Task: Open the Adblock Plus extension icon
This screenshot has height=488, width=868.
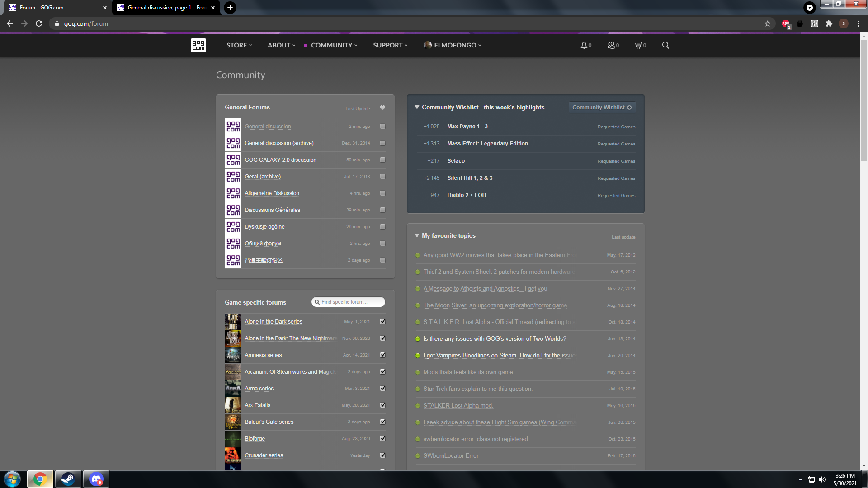Action: (x=786, y=23)
